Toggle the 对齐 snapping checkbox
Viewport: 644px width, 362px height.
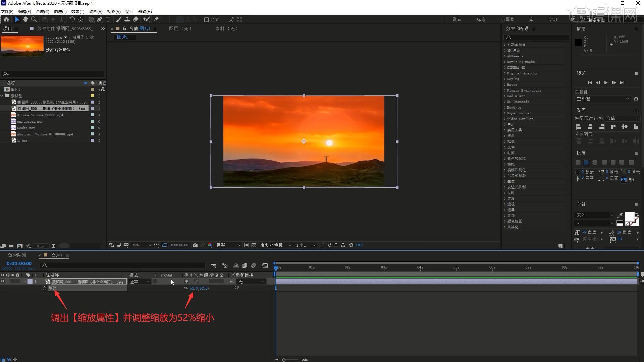[207, 20]
